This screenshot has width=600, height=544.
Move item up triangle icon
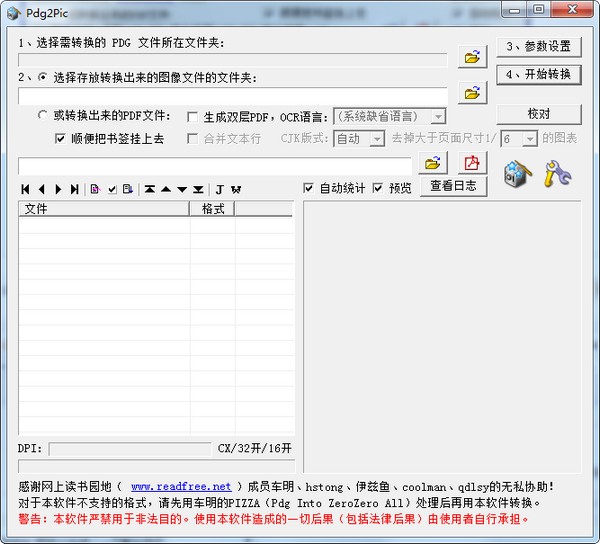click(166, 189)
